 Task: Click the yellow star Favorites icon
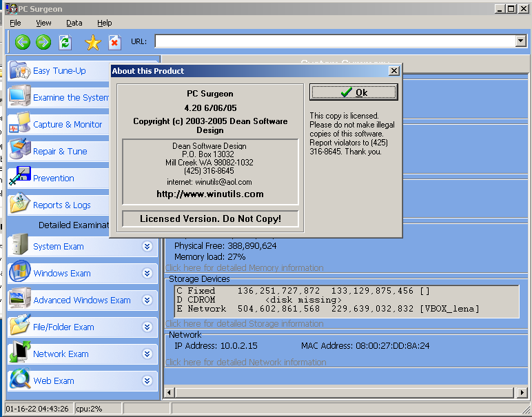[92, 43]
